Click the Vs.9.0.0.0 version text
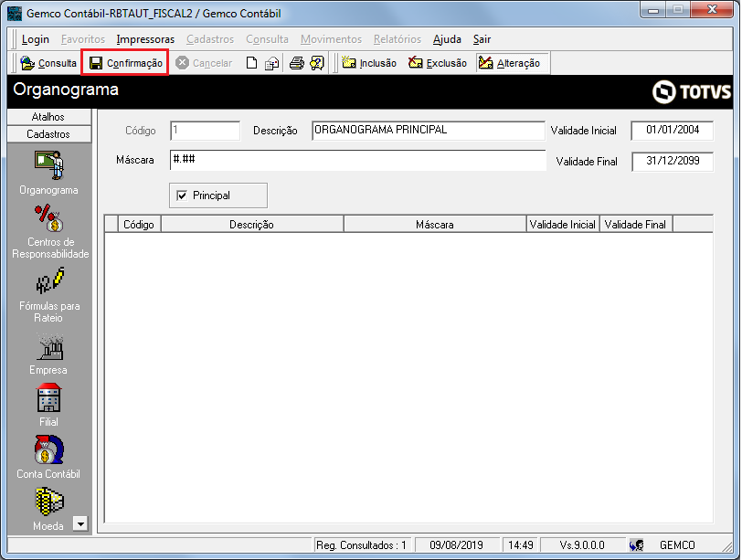 click(582, 545)
